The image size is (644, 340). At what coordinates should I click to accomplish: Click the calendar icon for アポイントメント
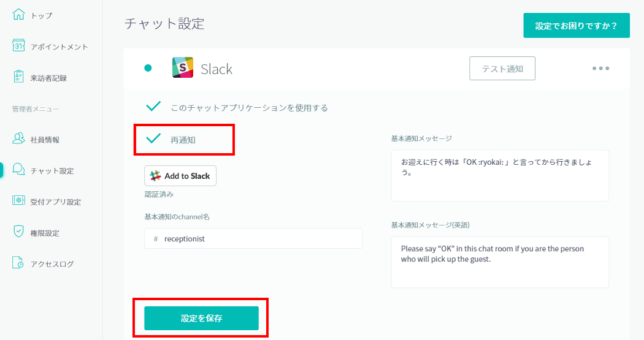[x=18, y=46]
